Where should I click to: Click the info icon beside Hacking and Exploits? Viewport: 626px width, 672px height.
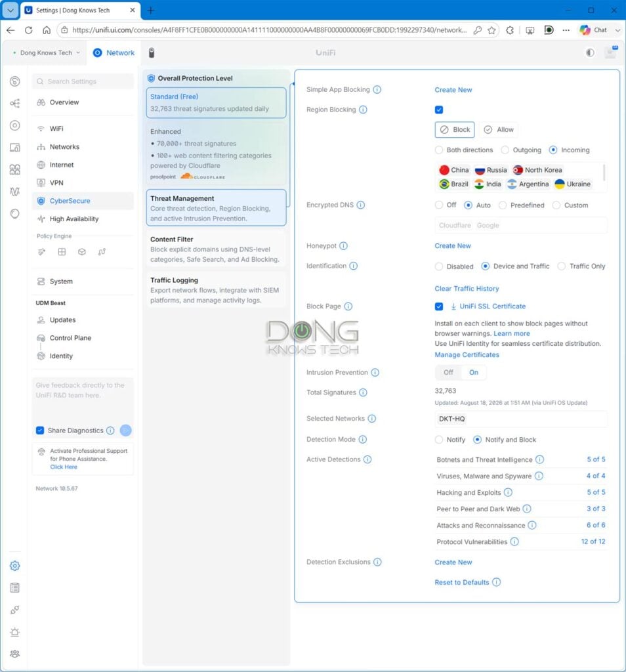508,492
